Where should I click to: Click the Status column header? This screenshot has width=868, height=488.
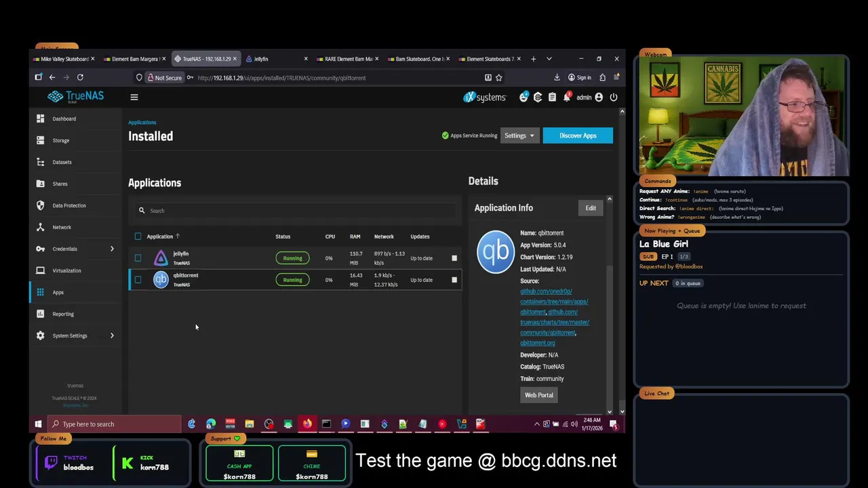(x=283, y=237)
